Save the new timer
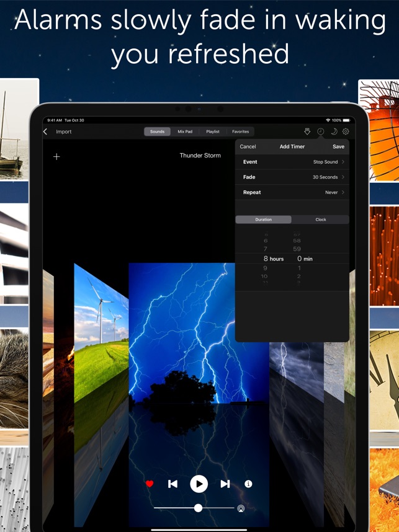This screenshot has height=532, width=399. (338, 147)
